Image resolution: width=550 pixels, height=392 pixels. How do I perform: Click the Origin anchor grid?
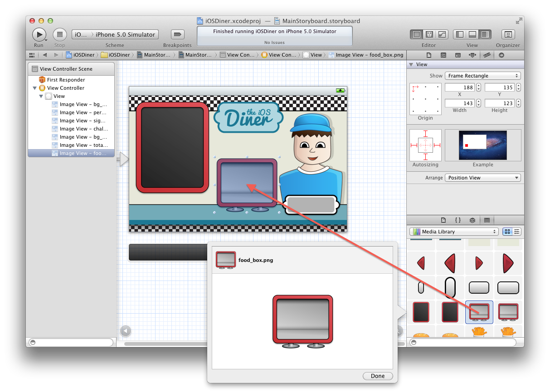[425, 99]
